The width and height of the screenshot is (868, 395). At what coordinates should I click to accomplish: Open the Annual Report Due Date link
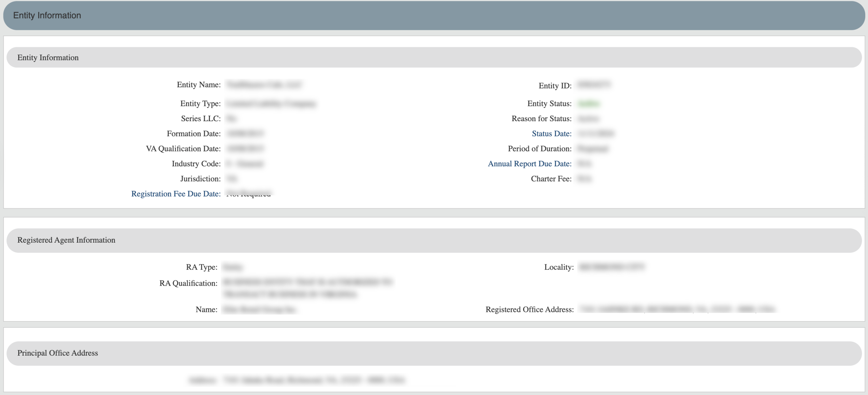click(529, 164)
